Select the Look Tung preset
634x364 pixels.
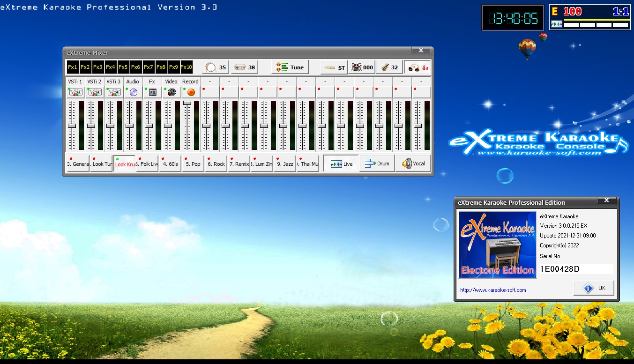tap(101, 163)
